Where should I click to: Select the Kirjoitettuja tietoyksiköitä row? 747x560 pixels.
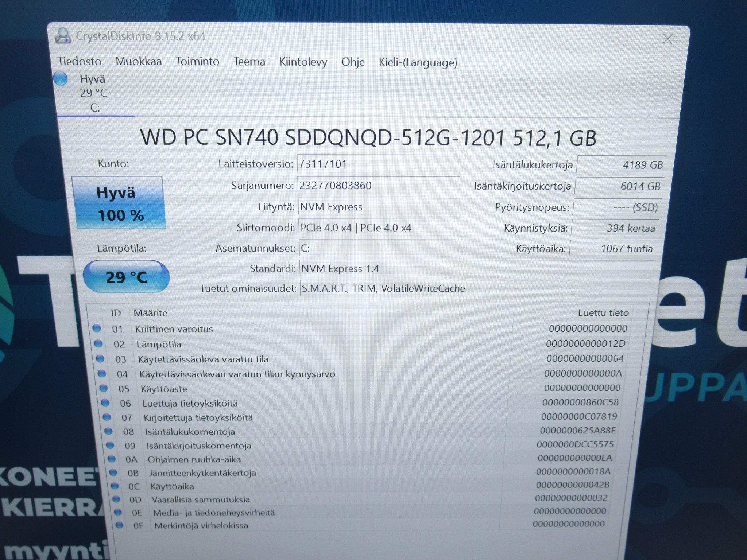[361, 417]
